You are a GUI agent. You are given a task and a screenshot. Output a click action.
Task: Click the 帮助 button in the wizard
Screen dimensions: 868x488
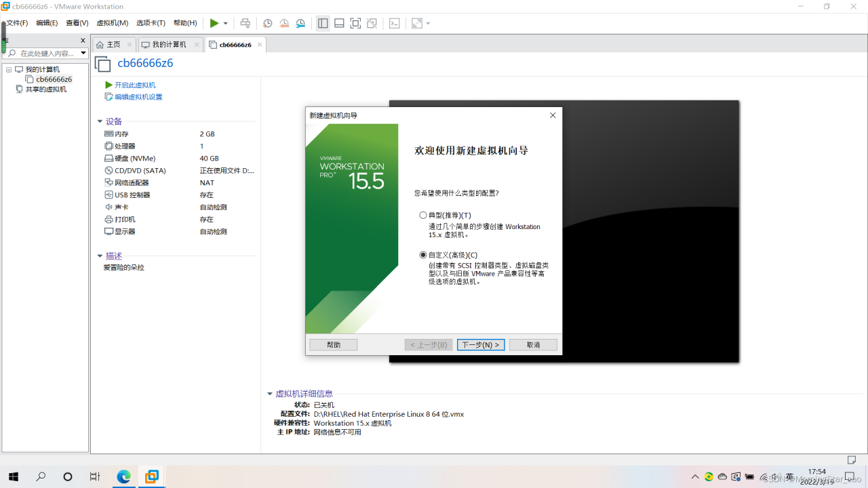(x=334, y=345)
